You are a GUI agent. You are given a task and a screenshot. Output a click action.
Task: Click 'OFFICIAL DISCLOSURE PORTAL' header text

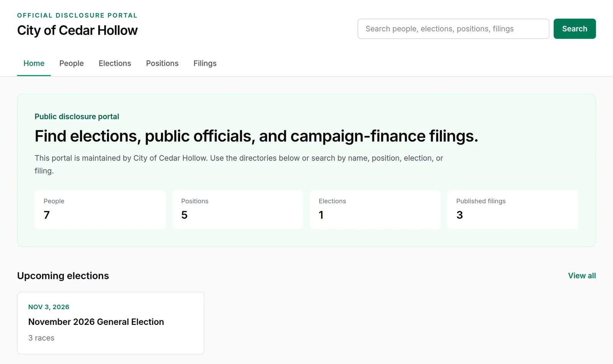pyautogui.click(x=77, y=15)
